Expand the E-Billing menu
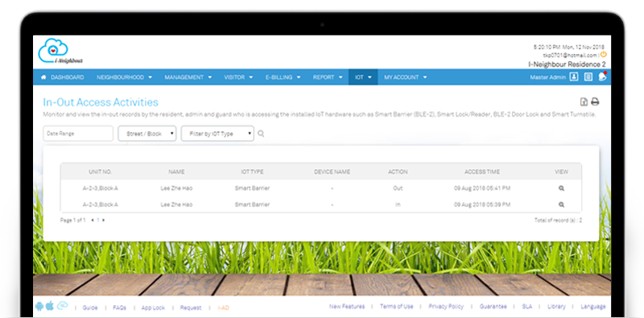The width and height of the screenshot is (644, 318). [x=283, y=77]
